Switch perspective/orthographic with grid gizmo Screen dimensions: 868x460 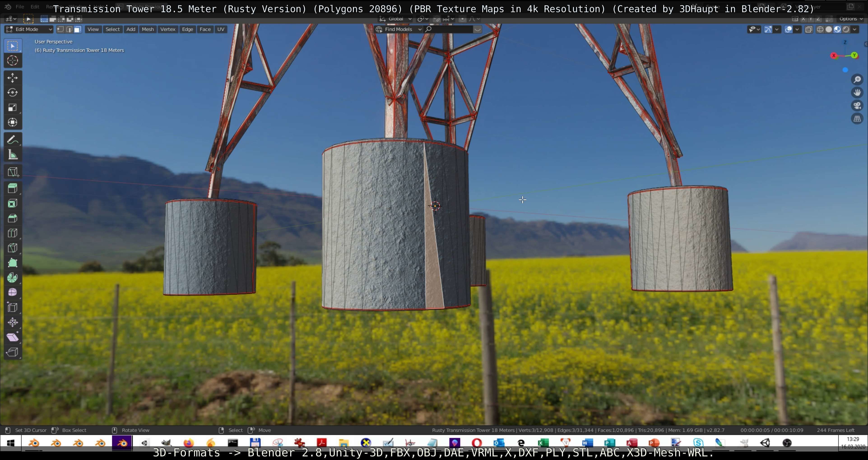point(857,119)
